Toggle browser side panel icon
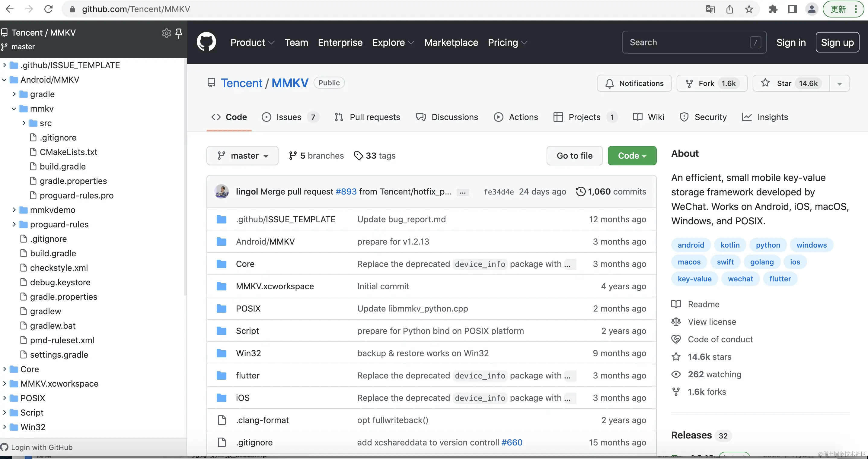 coord(792,9)
